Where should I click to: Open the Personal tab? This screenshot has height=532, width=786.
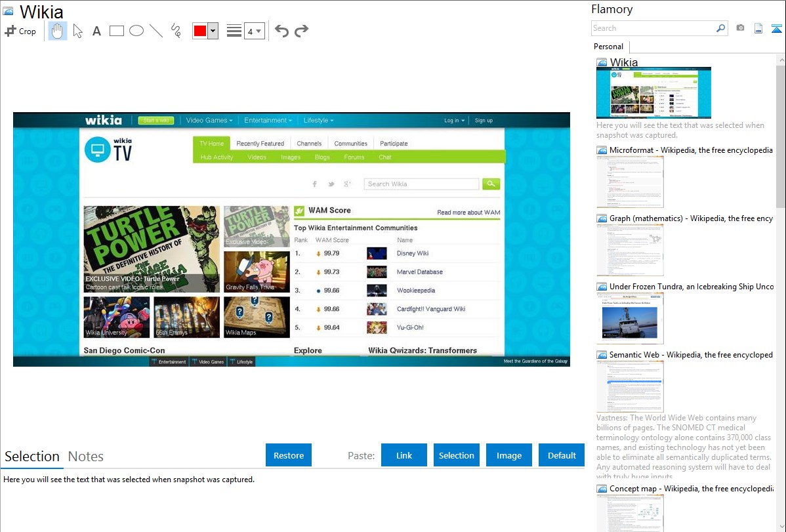tap(608, 47)
